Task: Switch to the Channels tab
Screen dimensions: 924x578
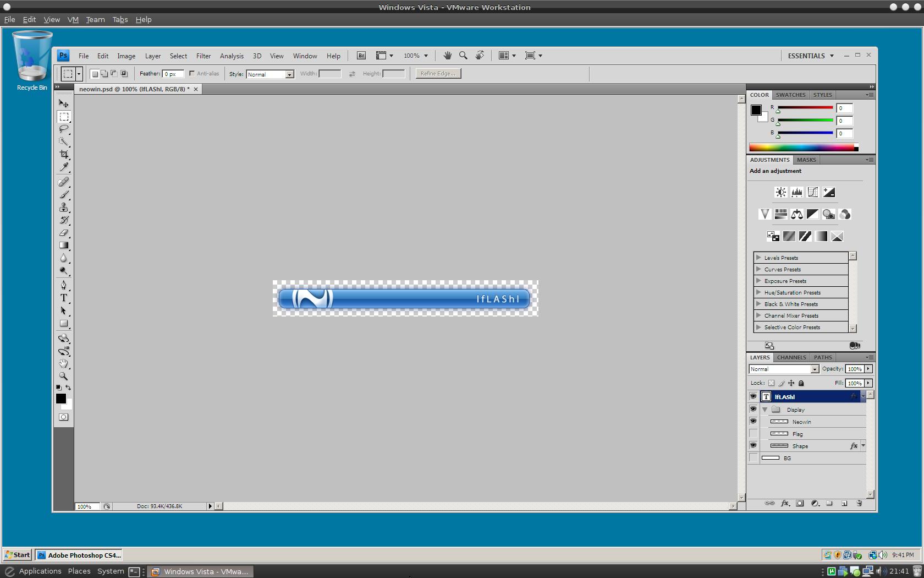Action: [791, 357]
